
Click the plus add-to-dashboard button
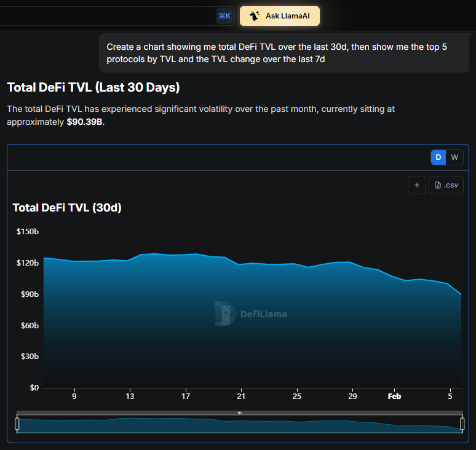[417, 185]
